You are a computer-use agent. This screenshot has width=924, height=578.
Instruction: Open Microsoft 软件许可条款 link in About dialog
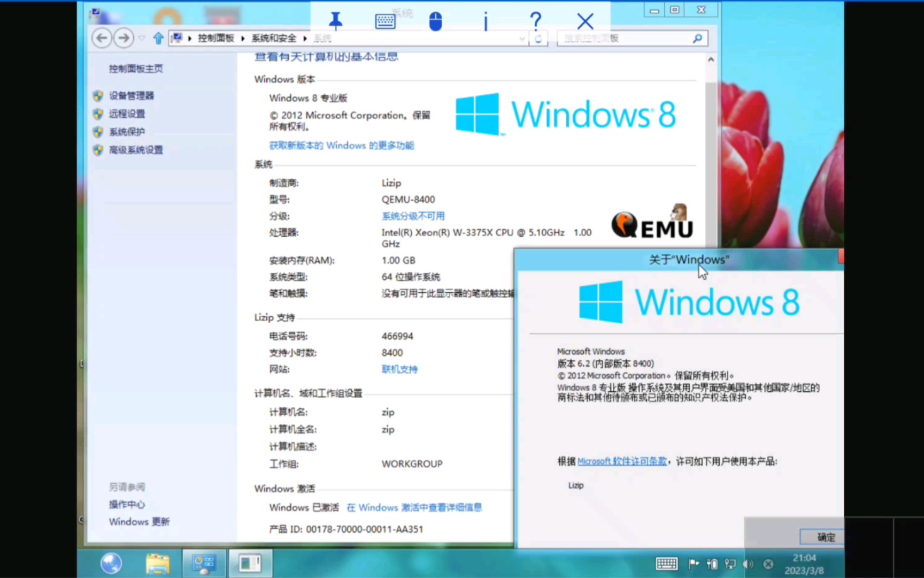coord(622,461)
